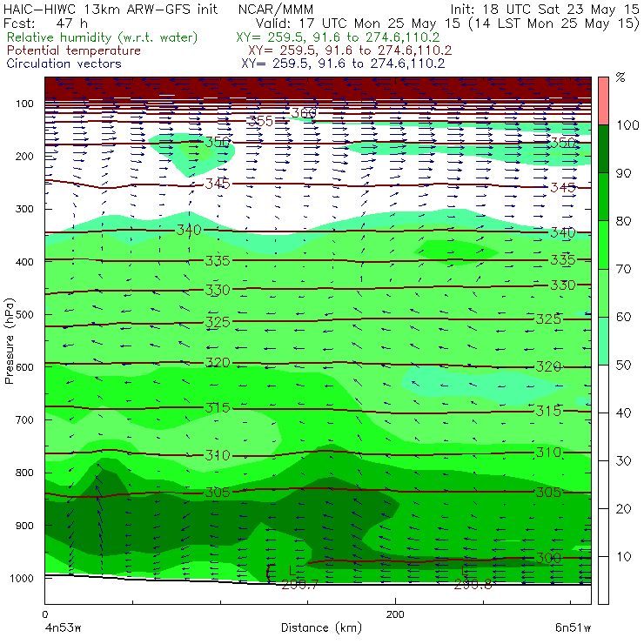Screen dimensions: 644x644
Task: Click the '%' unit label above the color bar
Action: (x=621, y=77)
